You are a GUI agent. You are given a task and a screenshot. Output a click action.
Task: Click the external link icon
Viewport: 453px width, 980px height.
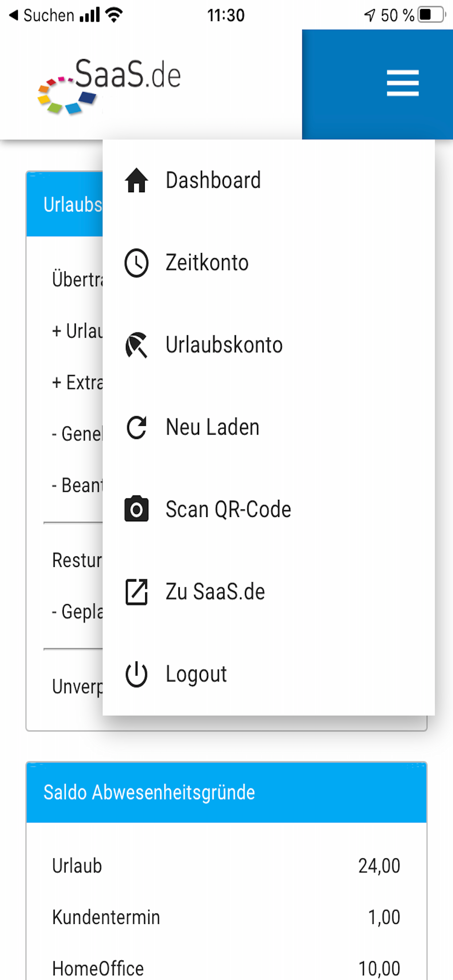(136, 592)
